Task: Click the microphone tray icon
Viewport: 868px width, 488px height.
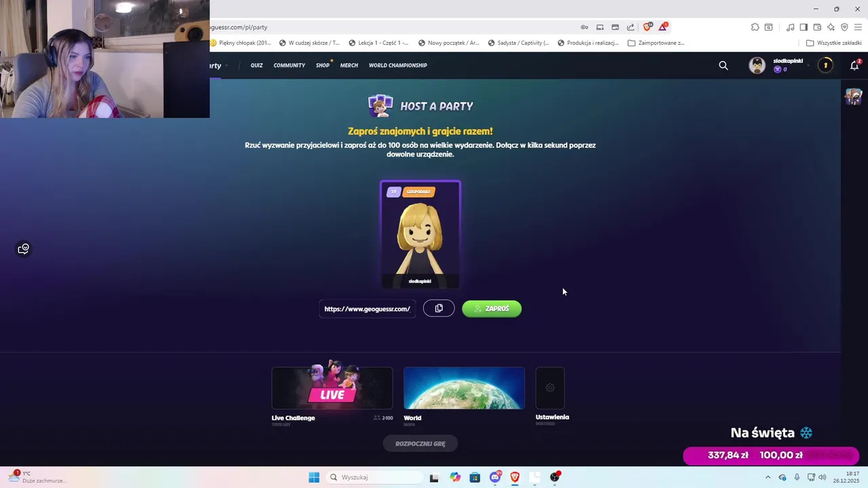Action: [x=797, y=477]
